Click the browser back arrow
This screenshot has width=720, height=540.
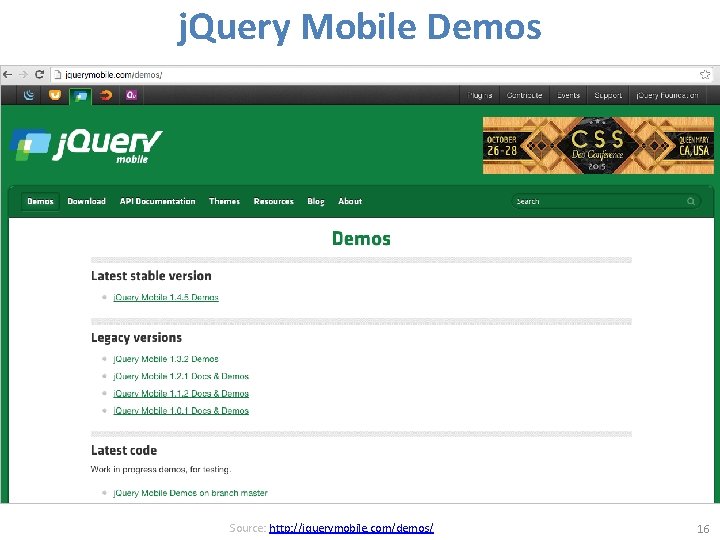8,74
